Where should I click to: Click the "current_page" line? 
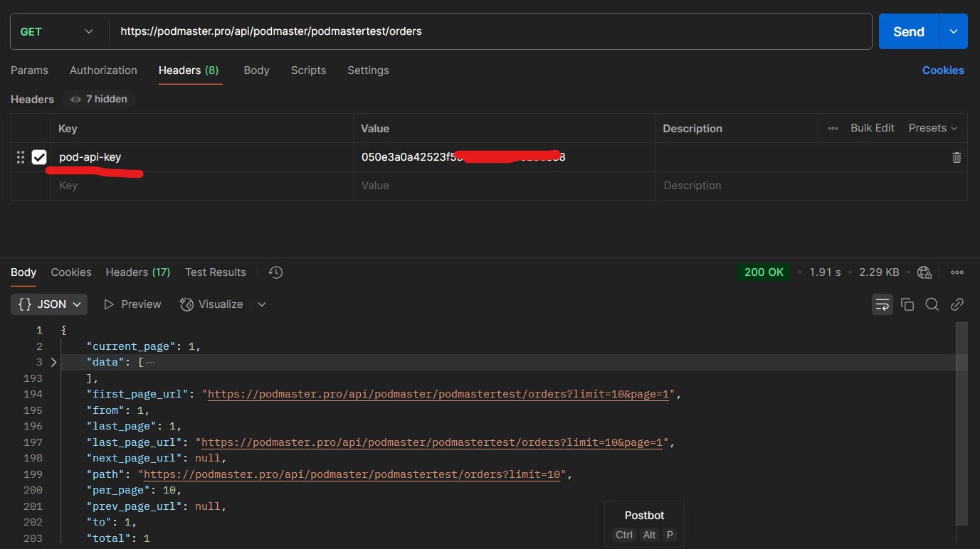[x=144, y=346]
